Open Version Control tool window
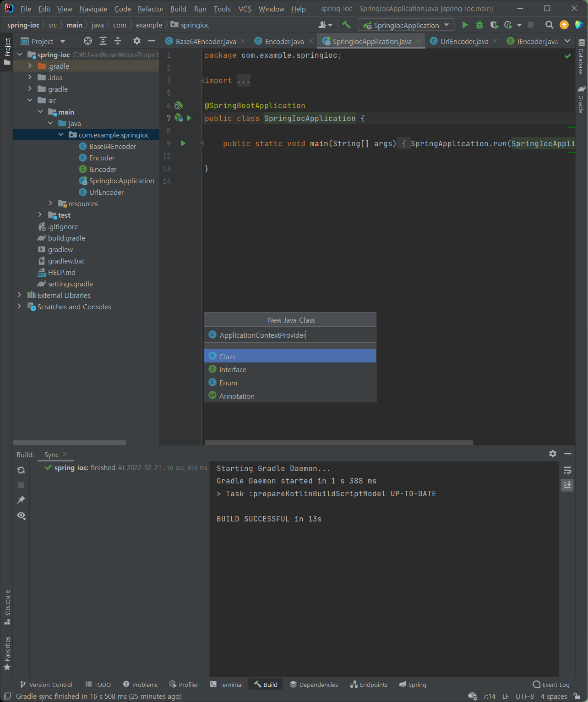Image resolution: width=588 pixels, height=702 pixels. point(46,685)
